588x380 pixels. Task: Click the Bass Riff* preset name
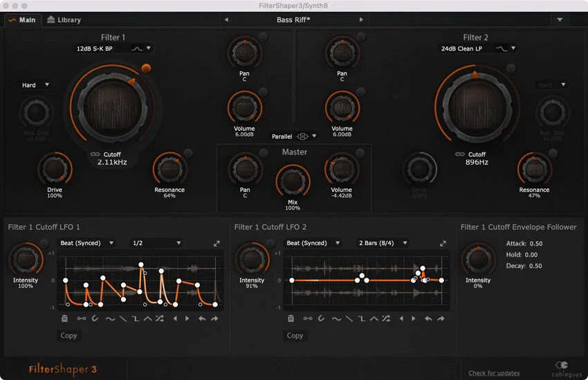(293, 20)
